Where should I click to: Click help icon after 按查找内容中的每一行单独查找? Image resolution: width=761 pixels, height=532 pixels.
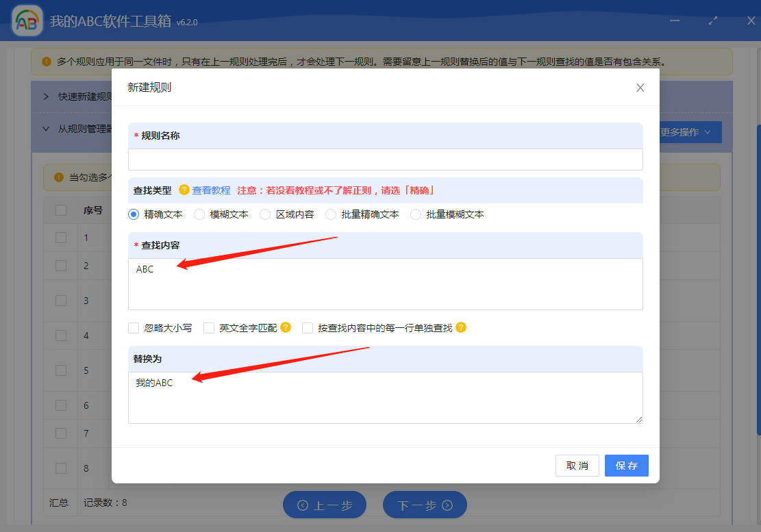(x=461, y=327)
